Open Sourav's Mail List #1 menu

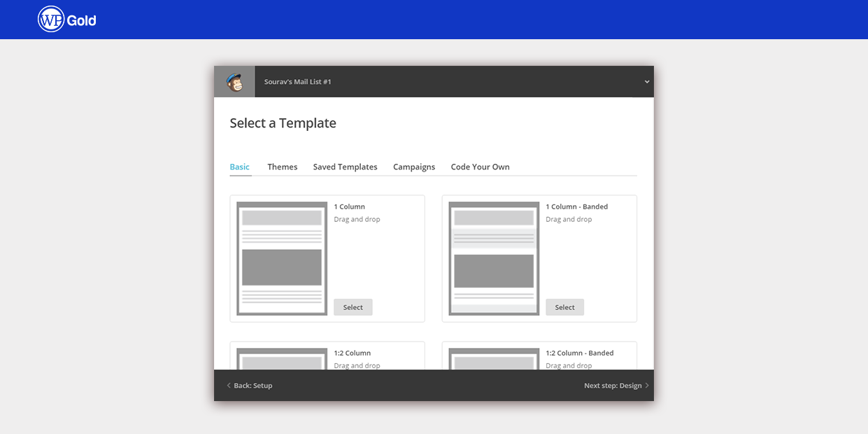(298, 82)
